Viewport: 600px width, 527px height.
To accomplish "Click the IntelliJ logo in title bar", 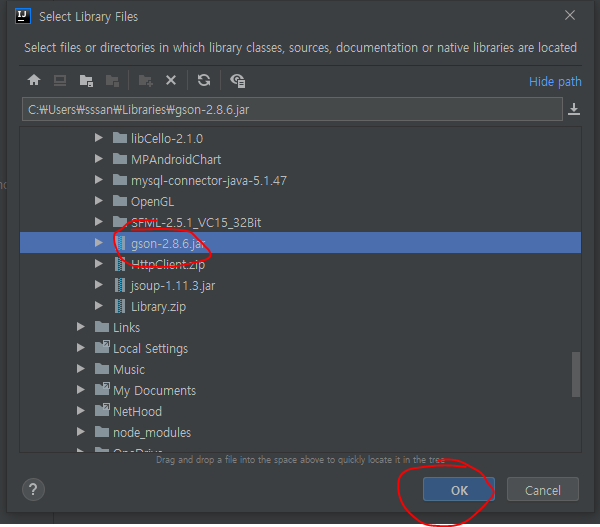I will [x=23, y=16].
